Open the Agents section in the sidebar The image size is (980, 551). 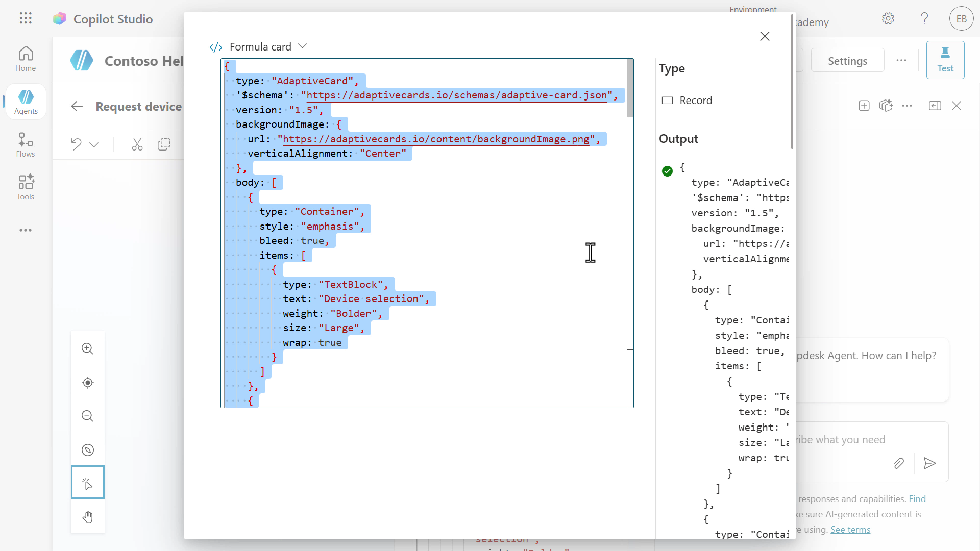tap(26, 102)
